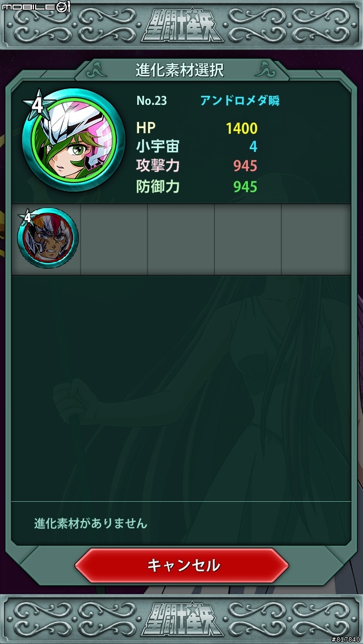Tap the 小宇宙 stat row
363x644 pixels.
click(197, 147)
